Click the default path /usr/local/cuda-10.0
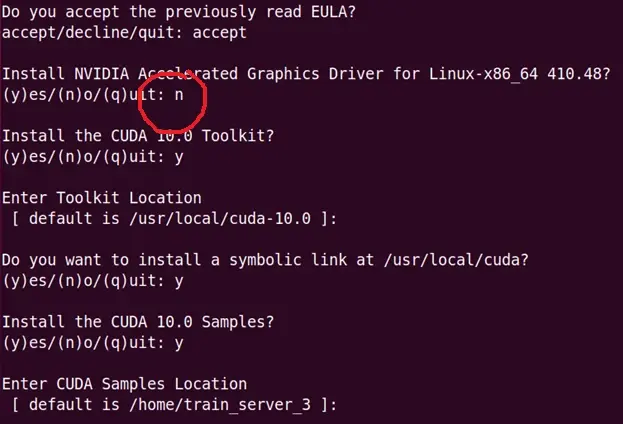This screenshot has height=424, width=623. (x=220, y=219)
